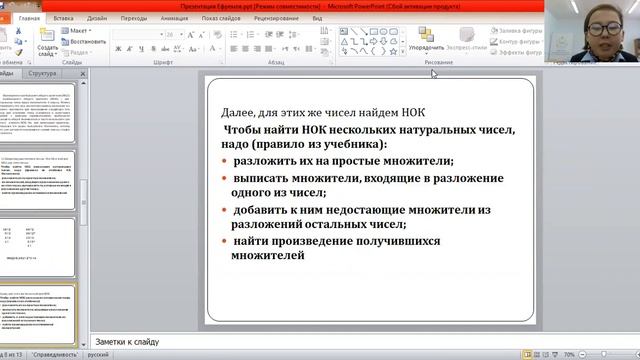Toggle bold Ж formatting
Screen dimensions: 640x360
click(118, 49)
